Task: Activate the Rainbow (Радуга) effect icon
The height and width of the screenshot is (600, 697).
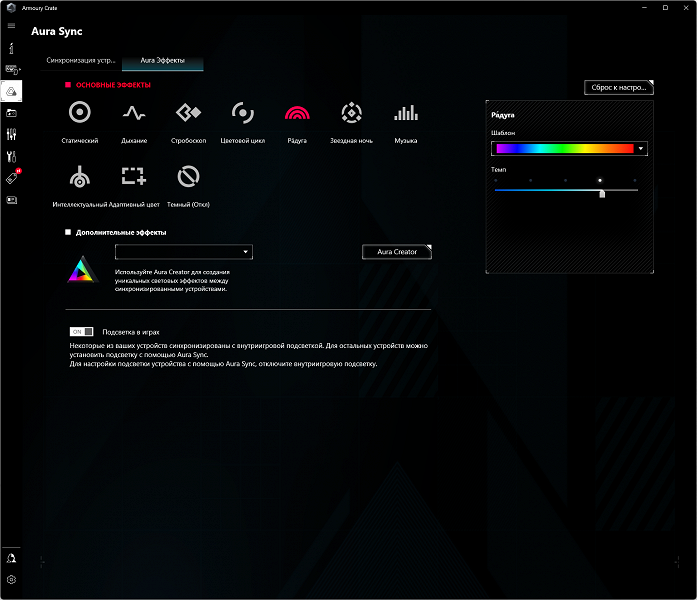Action: click(297, 113)
